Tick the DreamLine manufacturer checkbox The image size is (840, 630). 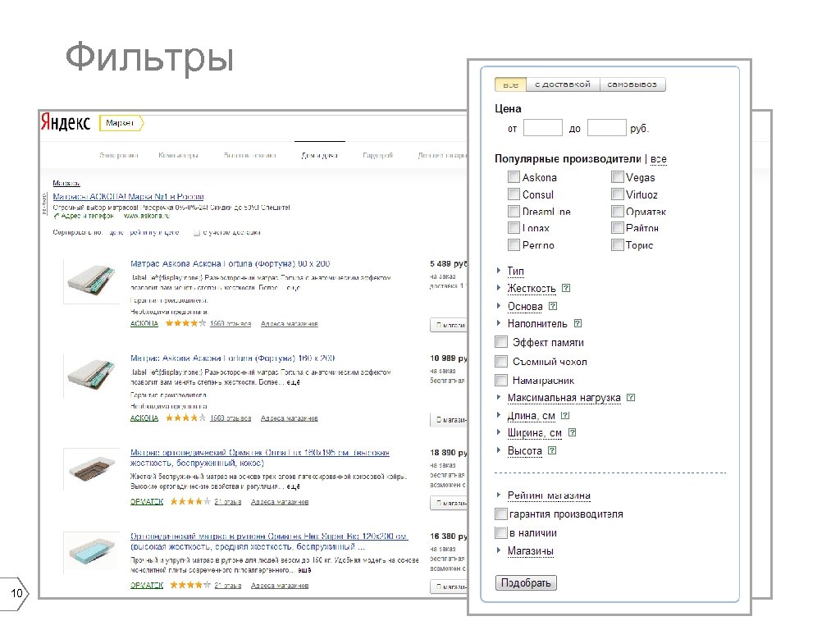point(514,211)
